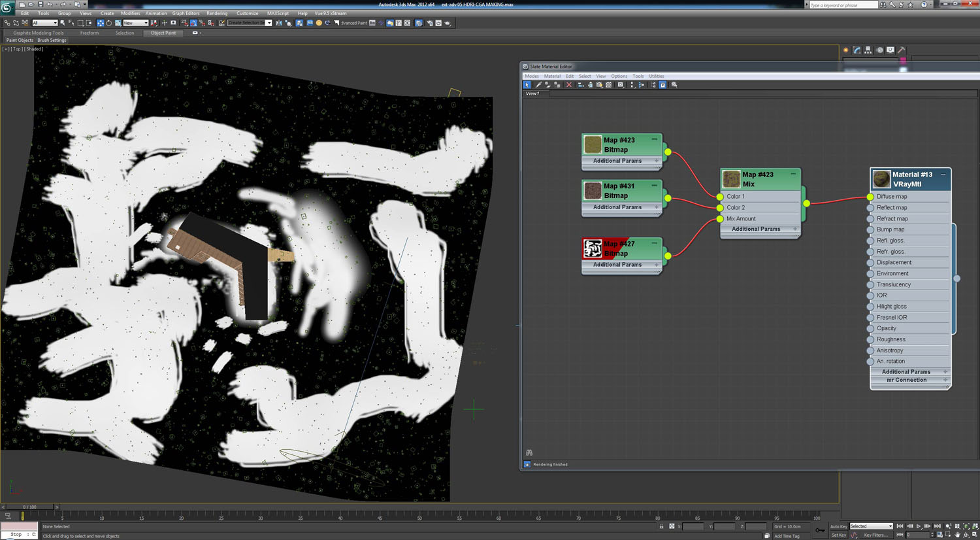Click the Diffuse map input socket on VRayMtl
Viewport: 980px width, 540px height.
(870, 197)
